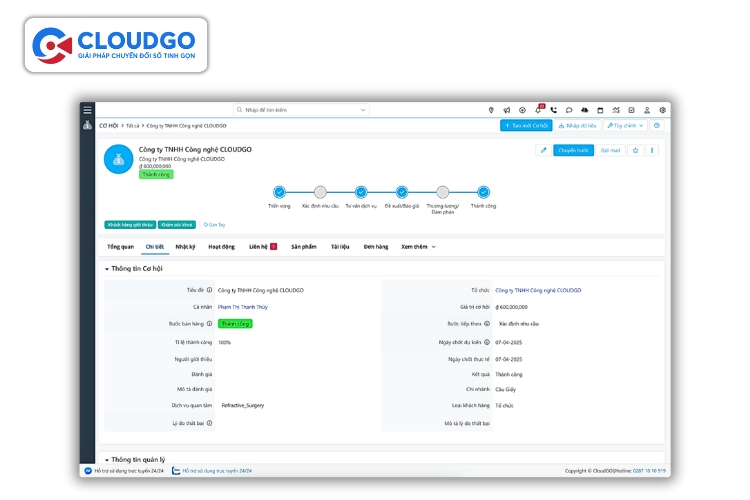Star this opportunity as a favorite

click(x=635, y=150)
